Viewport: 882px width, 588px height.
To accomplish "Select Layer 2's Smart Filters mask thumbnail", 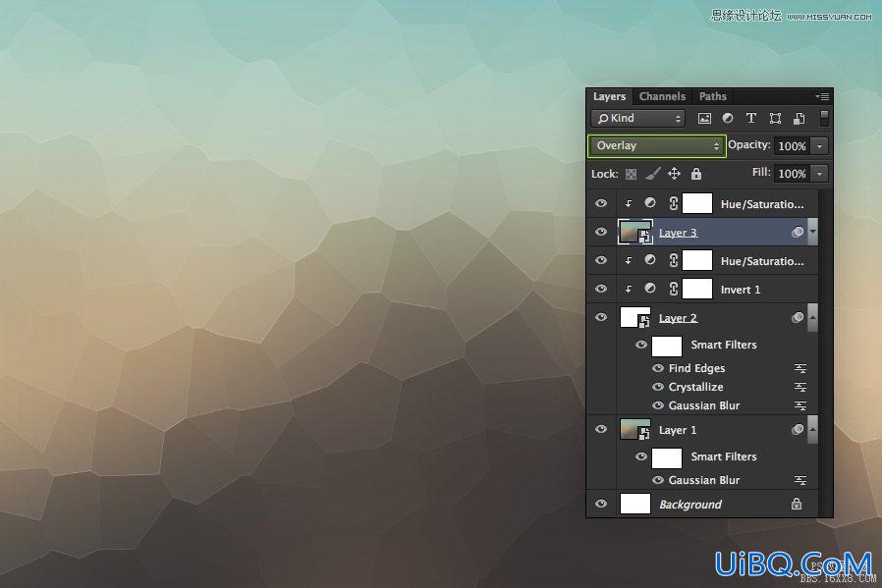I will click(x=667, y=346).
